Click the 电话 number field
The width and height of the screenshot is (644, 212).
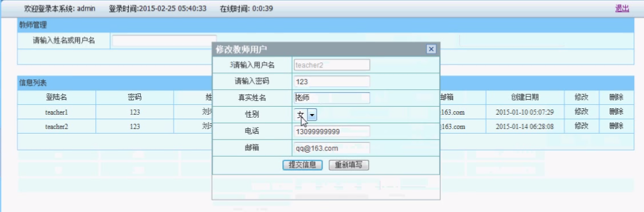tap(332, 132)
